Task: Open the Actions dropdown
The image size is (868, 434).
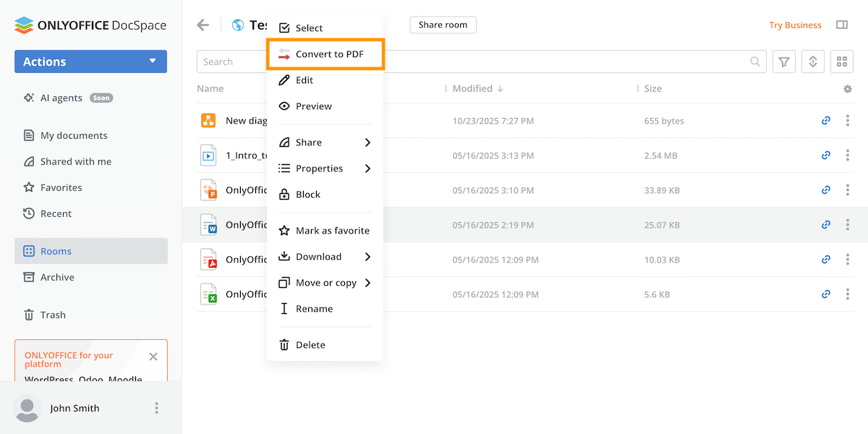Action: (90, 61)
